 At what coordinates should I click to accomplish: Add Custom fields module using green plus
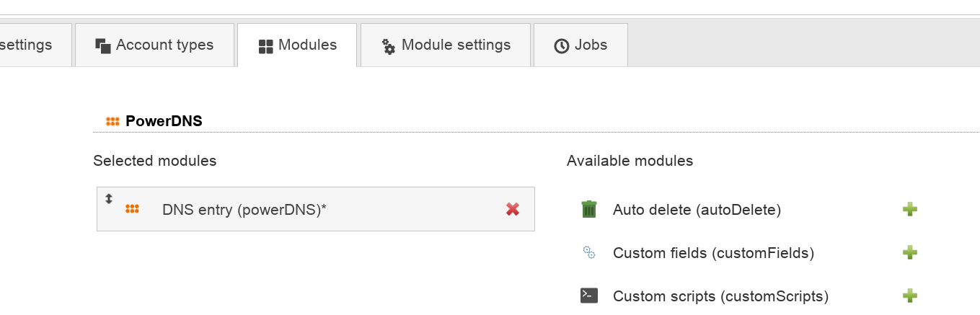910,253
